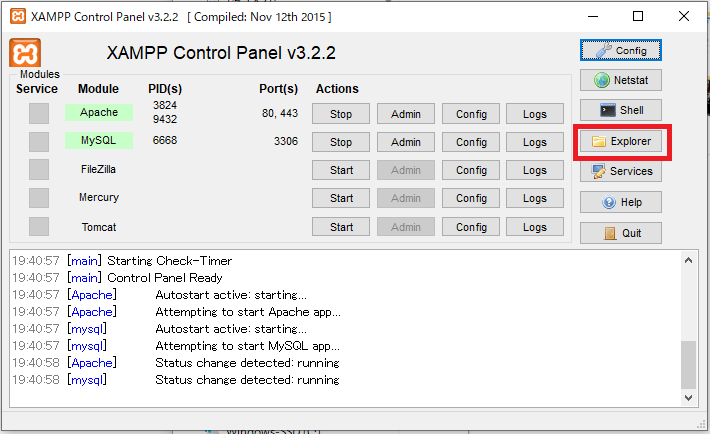Open the Tomcat Config menu
710x434 pixels.
tap(471, 227)
